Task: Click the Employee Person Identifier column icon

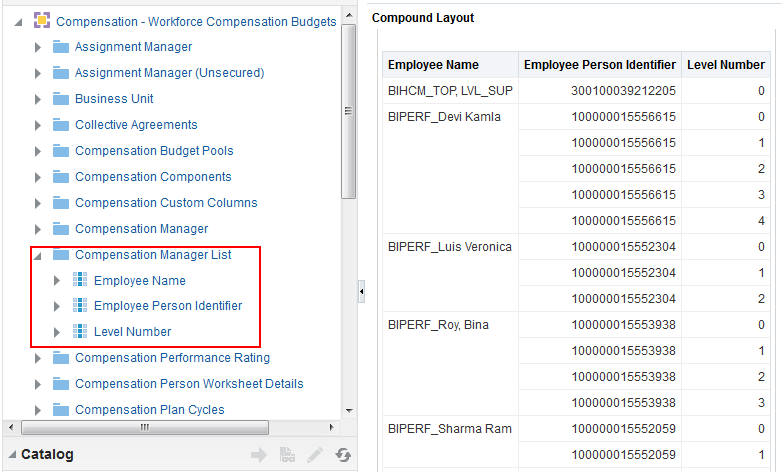Action: [x=80, y=306]
